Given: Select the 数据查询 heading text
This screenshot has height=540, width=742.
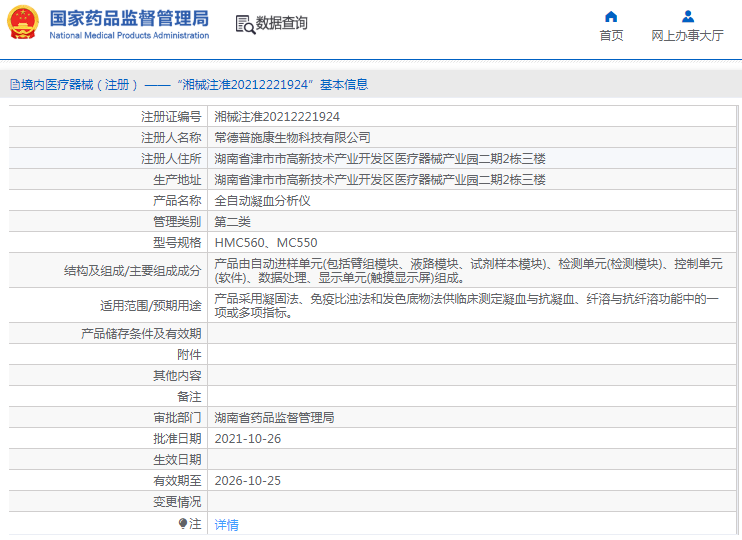Looking at the screenshot, I should tap(282, 23).
